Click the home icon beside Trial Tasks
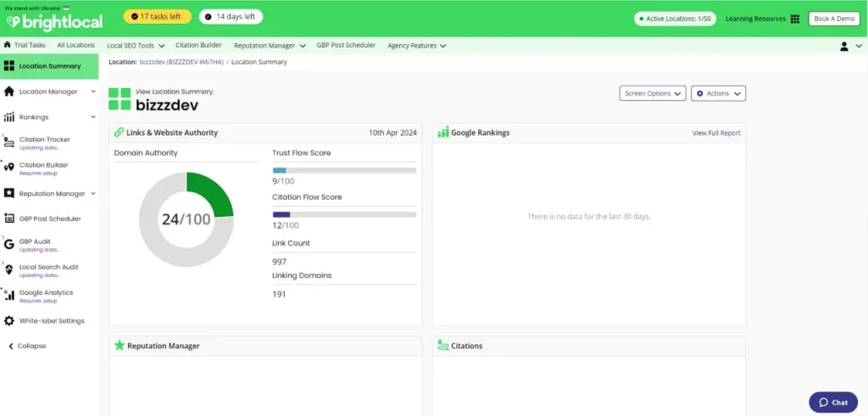 click(x=7, y=45)
